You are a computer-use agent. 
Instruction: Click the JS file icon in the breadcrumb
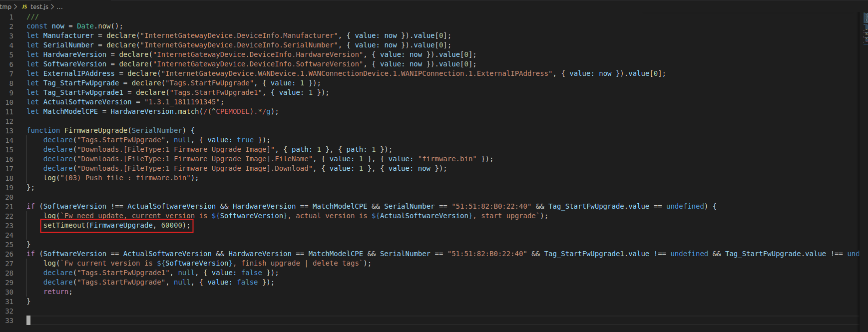click(x=24, y=7)
